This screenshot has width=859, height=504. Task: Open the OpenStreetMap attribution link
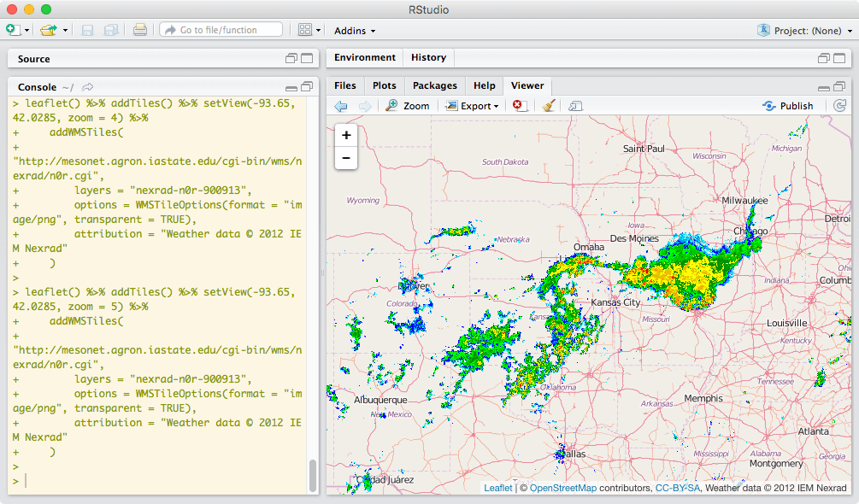(x=562, y=488)
